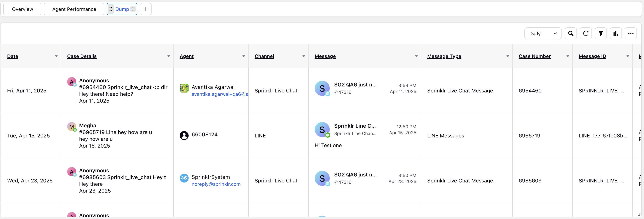The image size is (644, 219).
Task: Open Dump tab kebab options
Action: click(x=133, y=9)
